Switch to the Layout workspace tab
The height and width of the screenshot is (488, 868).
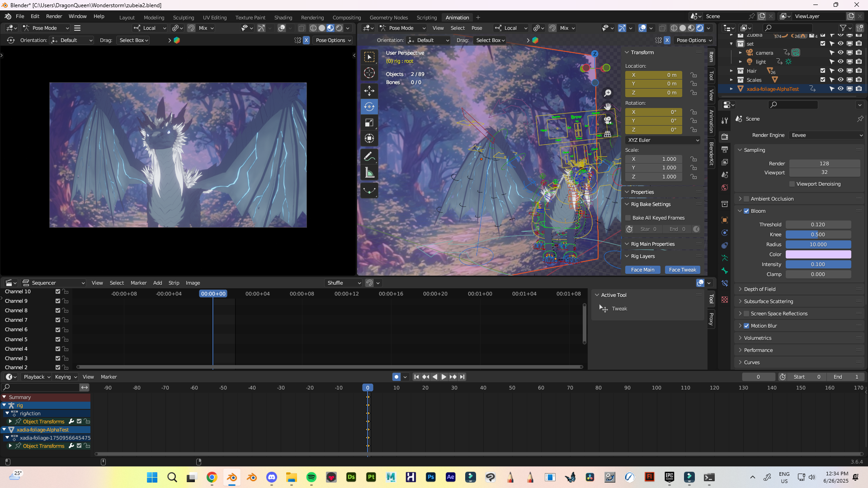(x=127, y=18)
